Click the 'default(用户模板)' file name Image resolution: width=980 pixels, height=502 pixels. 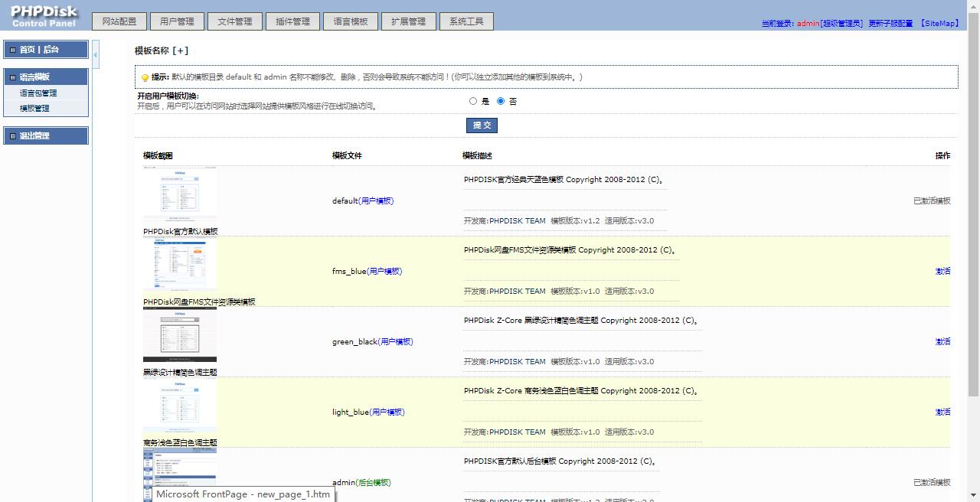click(x=363, y=201)
